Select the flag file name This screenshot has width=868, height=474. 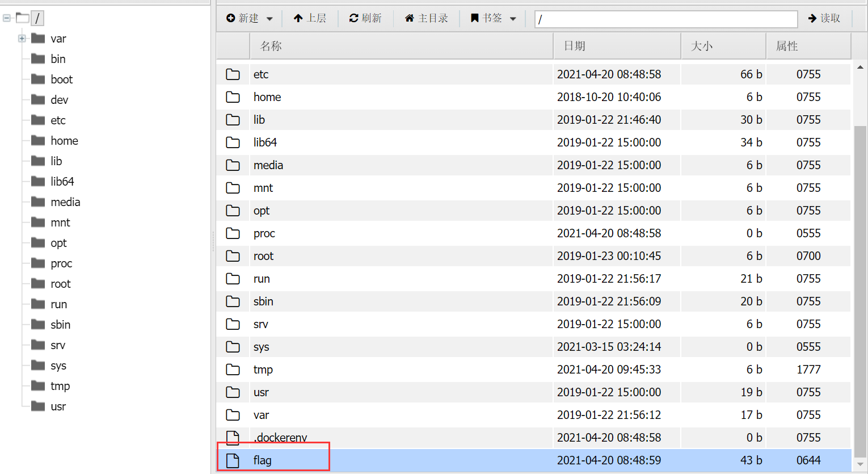(x=262, y=460)
